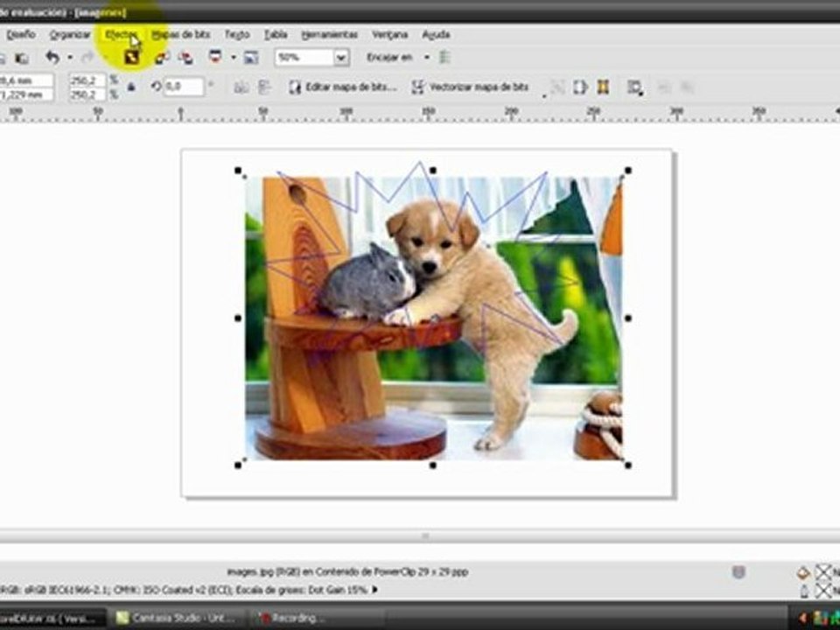Click the paste icon in standard toolbar
The image size is (840, 630).
[21, 58]
